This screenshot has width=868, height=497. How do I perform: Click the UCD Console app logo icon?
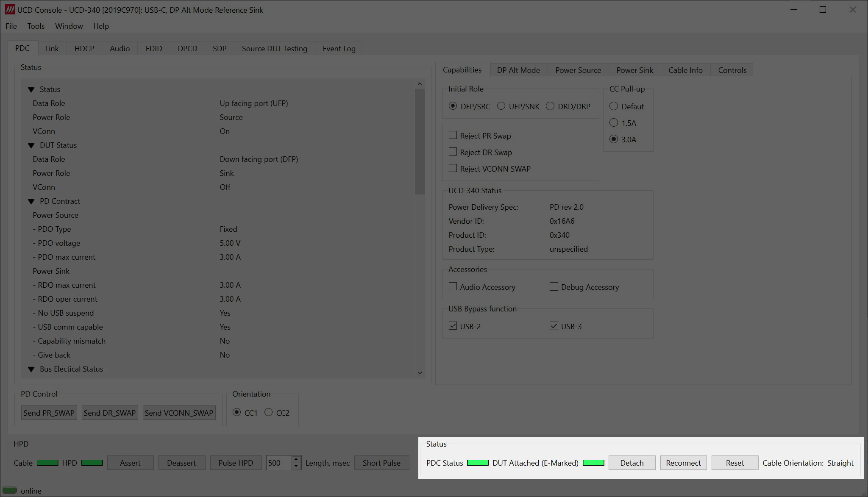tap(9, 9)
